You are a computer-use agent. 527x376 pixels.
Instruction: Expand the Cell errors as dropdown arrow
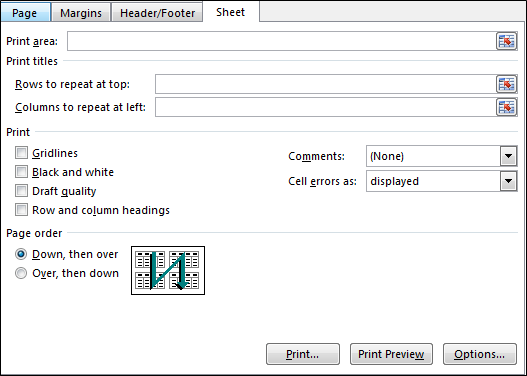click(x=509, y=181)
